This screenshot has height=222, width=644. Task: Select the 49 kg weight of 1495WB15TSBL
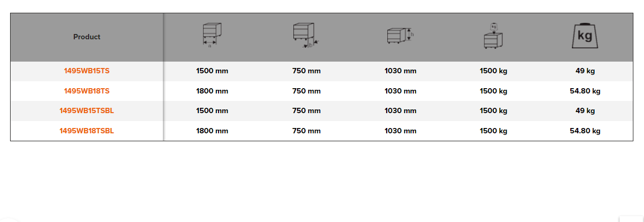585,111
